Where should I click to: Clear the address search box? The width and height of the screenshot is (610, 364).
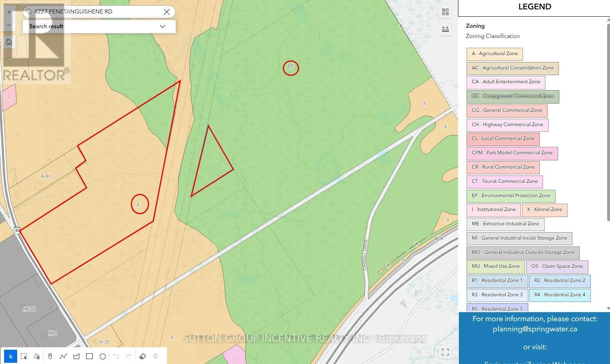click(x=167, y=12)
